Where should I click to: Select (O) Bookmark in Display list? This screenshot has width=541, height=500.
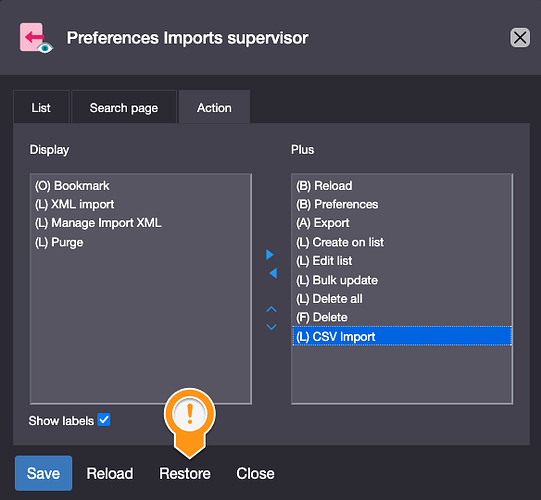[x=140, y=186]
